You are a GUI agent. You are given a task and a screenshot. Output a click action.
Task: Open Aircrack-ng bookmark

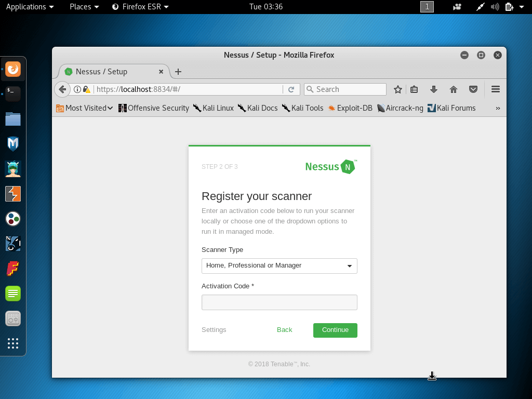(400, 108)
